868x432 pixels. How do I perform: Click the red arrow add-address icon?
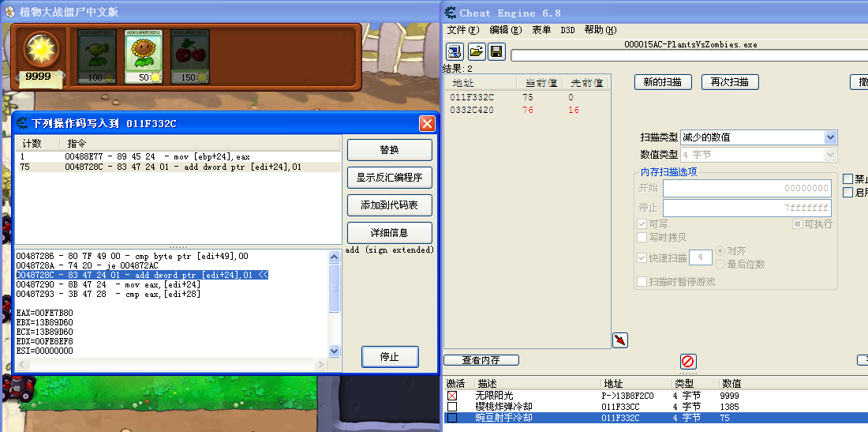point(620,340)
